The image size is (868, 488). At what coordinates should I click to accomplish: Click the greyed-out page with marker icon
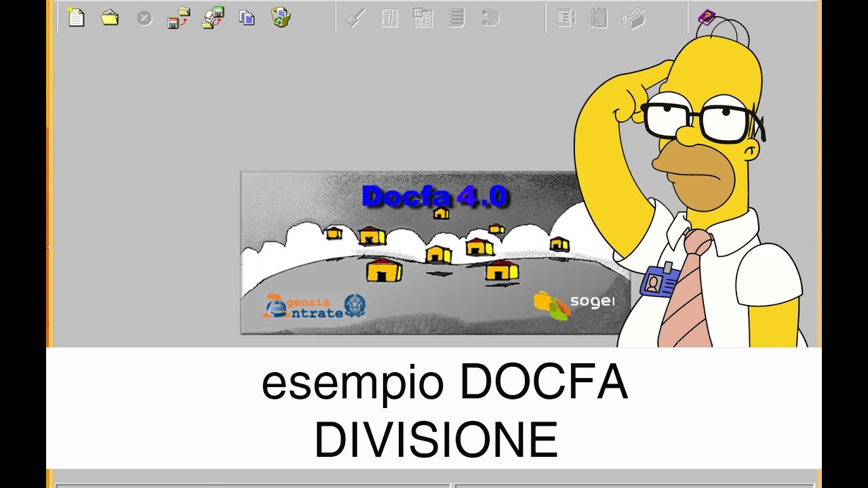tap(566, 18)
